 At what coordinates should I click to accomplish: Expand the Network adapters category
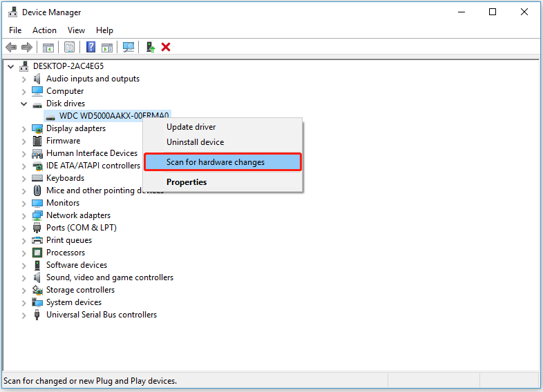(x=24, y=215)
